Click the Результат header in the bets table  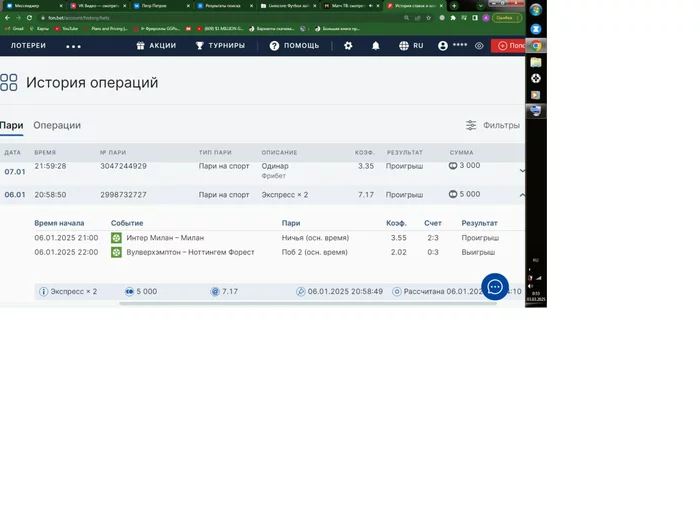click(x=404, y=153)
